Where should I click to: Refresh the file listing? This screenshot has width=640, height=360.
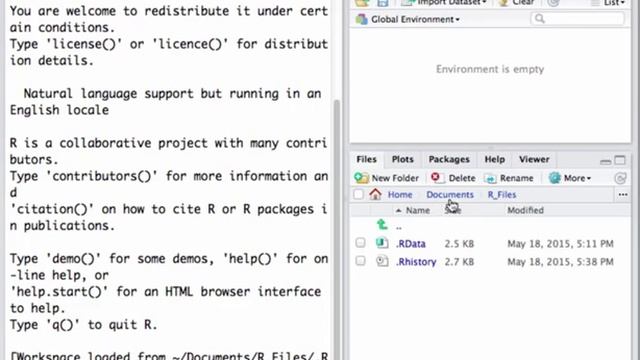pyautogui.click(x=620, y=178)
